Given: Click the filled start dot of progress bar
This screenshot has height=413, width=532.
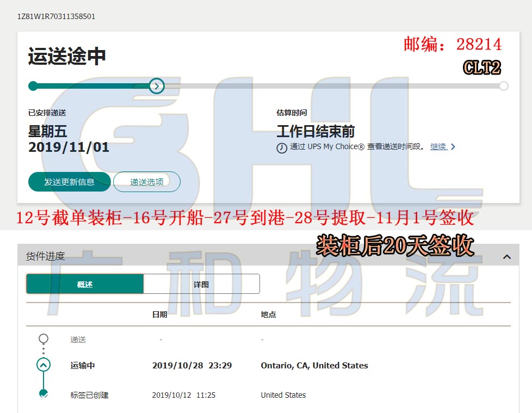Looking at the screenshot, I should coord(33,86).
